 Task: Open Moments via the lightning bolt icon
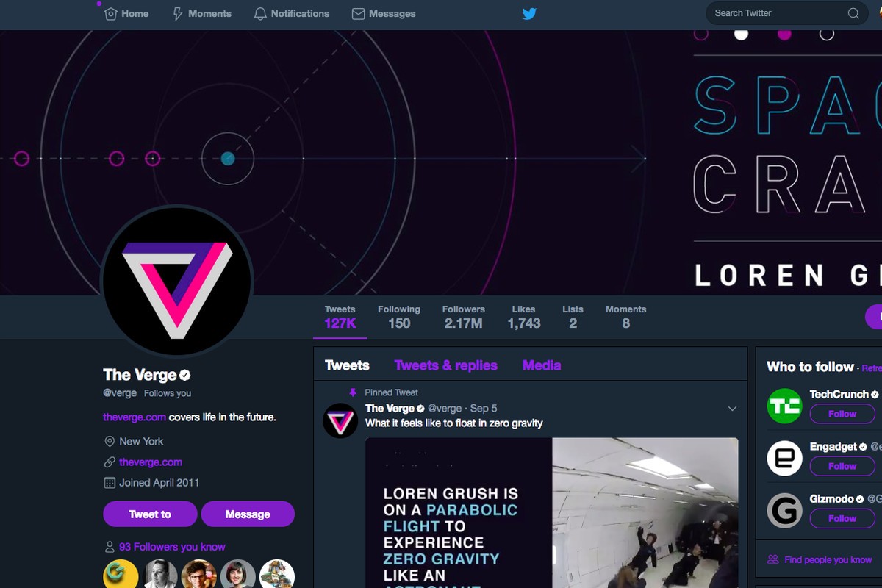(x=177, y=13)
